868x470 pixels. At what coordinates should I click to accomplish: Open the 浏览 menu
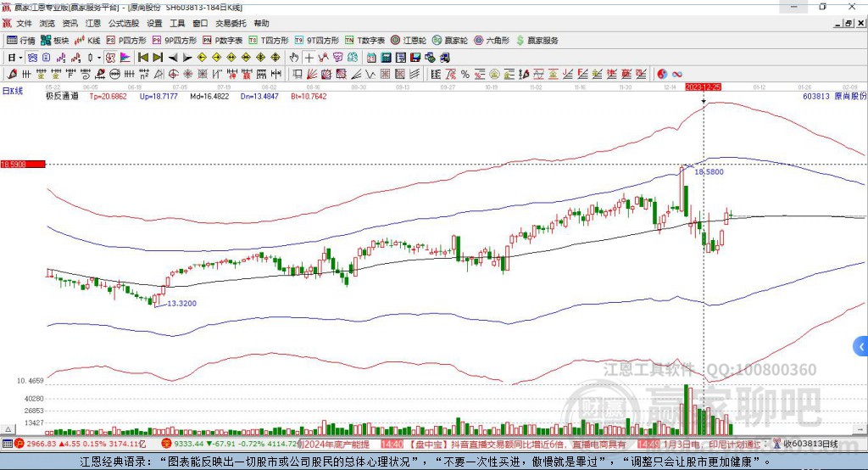[47, 23]
